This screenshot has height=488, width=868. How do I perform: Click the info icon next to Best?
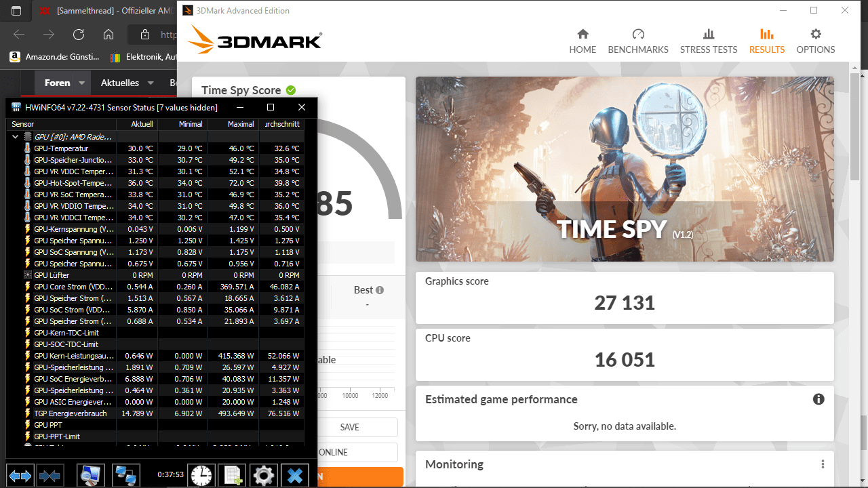tap(380, 290)
